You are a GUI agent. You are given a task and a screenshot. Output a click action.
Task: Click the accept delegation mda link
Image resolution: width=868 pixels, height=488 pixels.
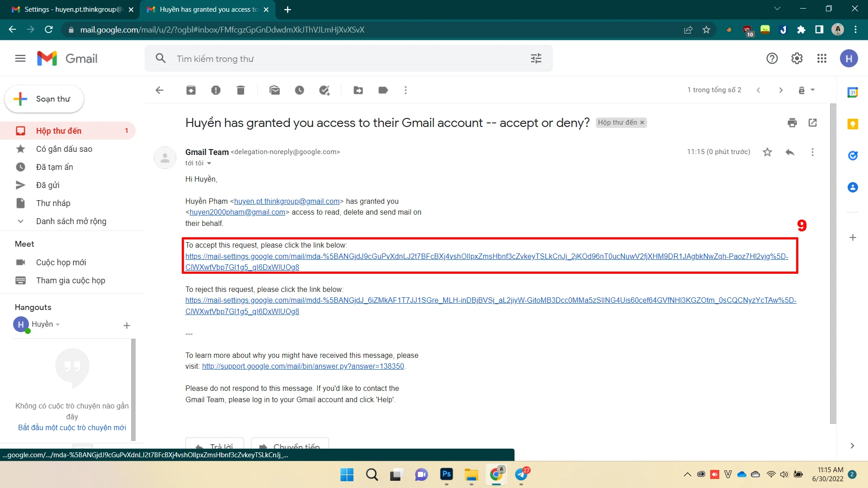486,262
